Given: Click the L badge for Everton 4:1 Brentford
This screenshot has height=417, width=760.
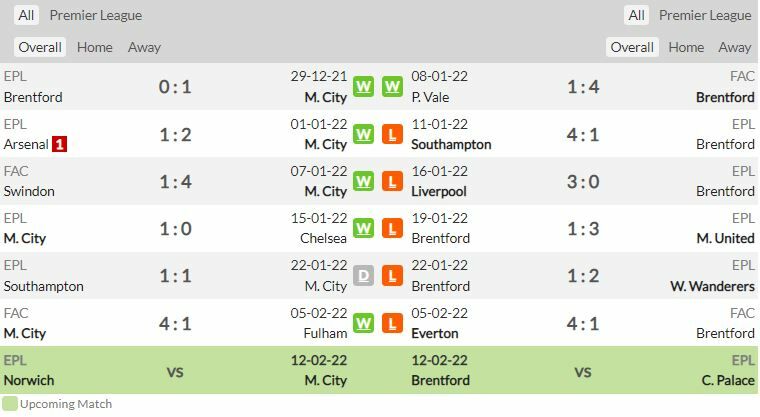Looking at the screenshot, I should [x=392, y=323].
